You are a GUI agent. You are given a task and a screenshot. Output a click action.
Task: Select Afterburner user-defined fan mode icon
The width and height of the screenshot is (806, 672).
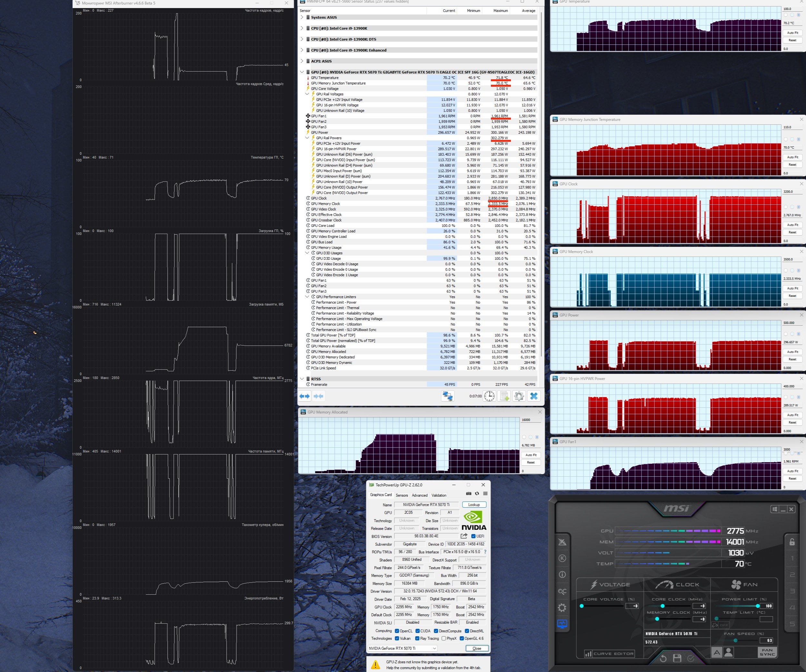click(729, 652)
